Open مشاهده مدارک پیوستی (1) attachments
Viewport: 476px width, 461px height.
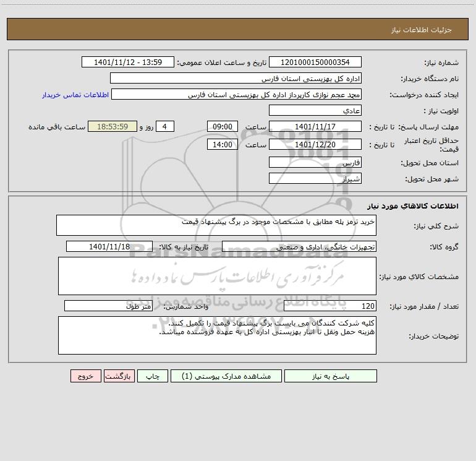point(226,376)
